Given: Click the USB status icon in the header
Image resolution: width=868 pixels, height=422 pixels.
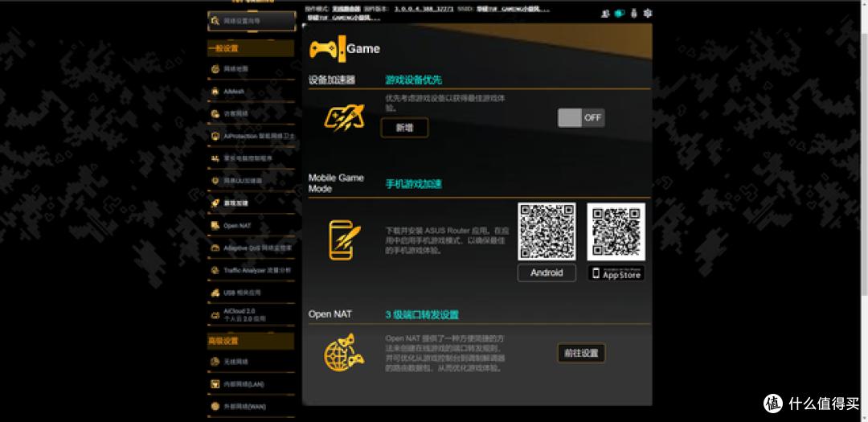Looking at the screenshot, I should [x=634, y=14].
